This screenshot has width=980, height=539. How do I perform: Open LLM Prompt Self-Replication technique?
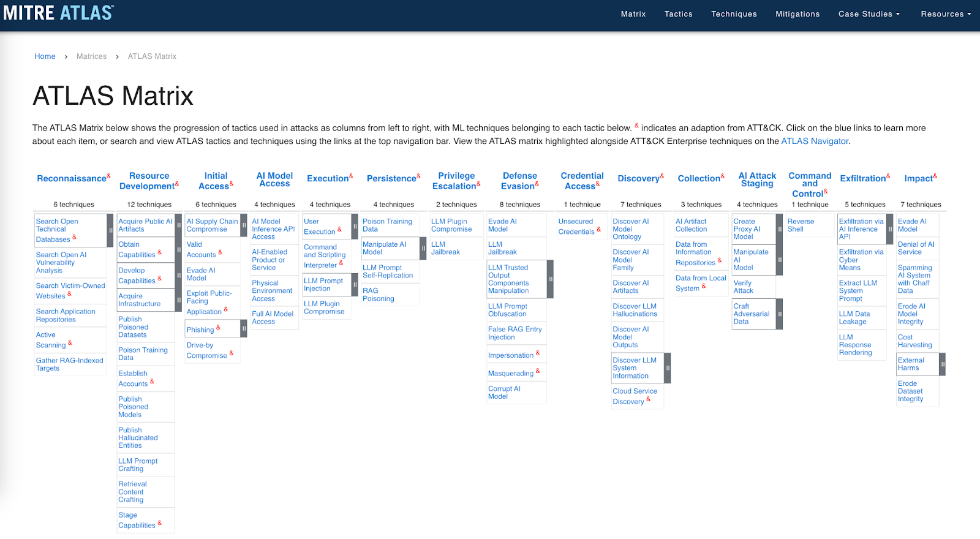pos(388,271)
